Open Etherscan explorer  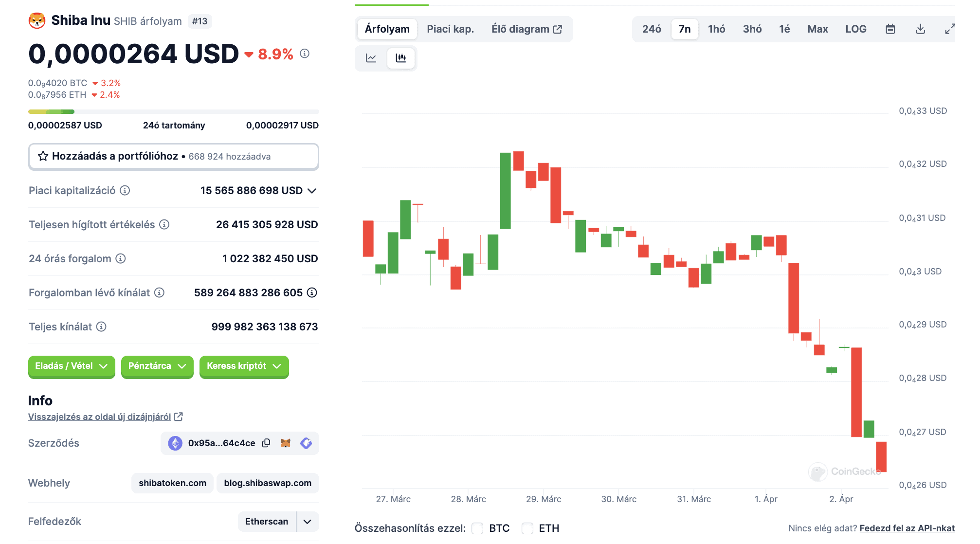coord(267,522)
